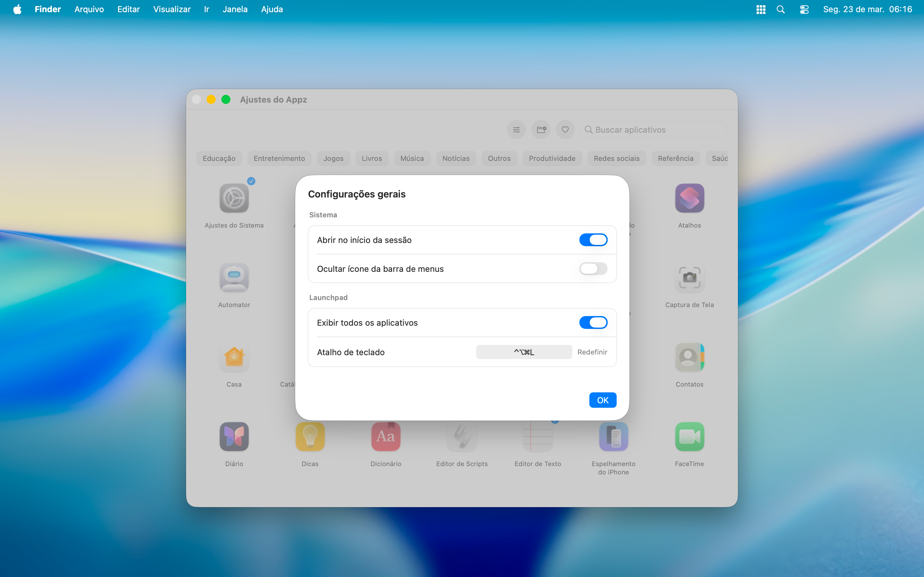The width and height of the screenshot is (924, 577).
Task: Disable 'Abrir no início da sessão' toggle
Action: click(593, 240)
